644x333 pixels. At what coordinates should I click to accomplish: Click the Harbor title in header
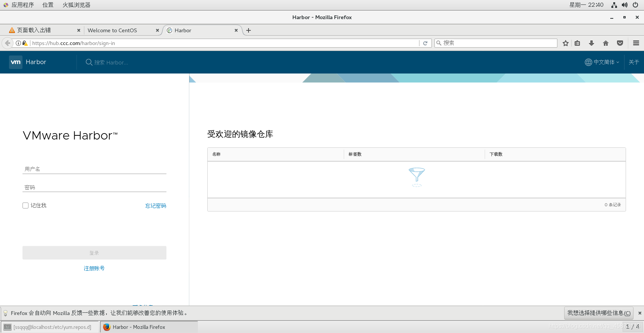[x=36, y=62]
